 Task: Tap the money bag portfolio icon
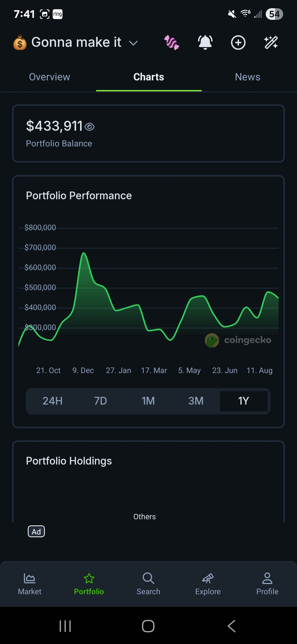point(20,43)
